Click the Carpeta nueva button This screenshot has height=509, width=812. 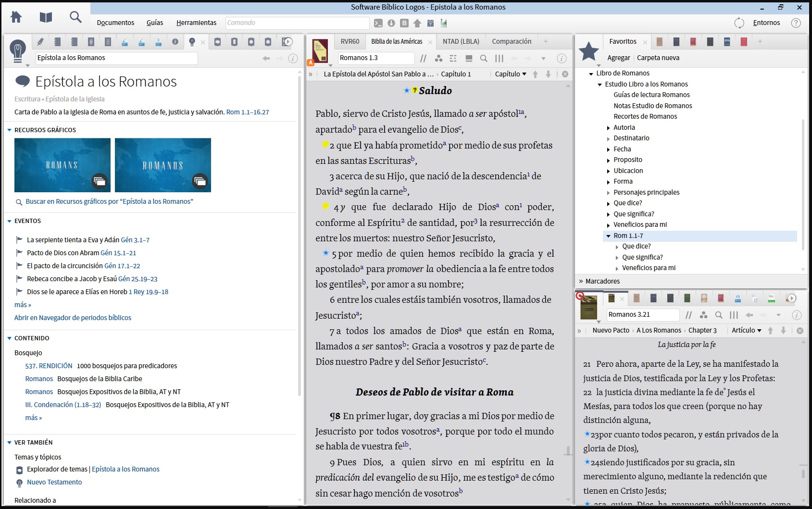(x=658, y=58)
